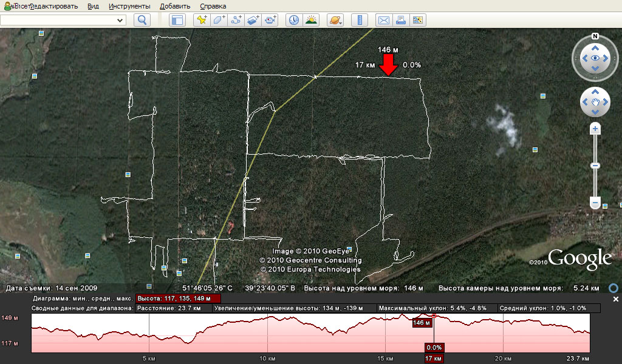622x364 pixels.
Task: Select the add polygon tool
Action: click(x=218, y=20)
